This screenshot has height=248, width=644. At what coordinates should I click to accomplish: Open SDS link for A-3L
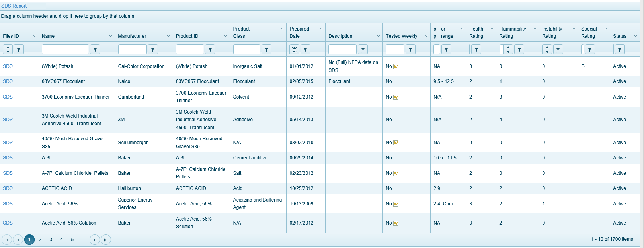(8, 158)
